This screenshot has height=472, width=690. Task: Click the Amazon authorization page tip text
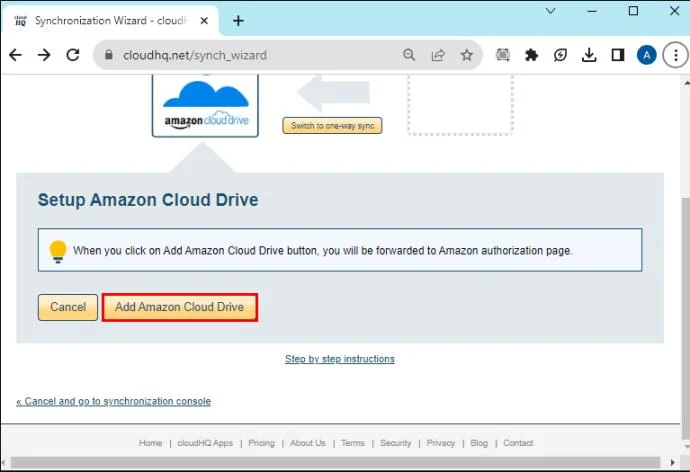click(x=323, y=251)
